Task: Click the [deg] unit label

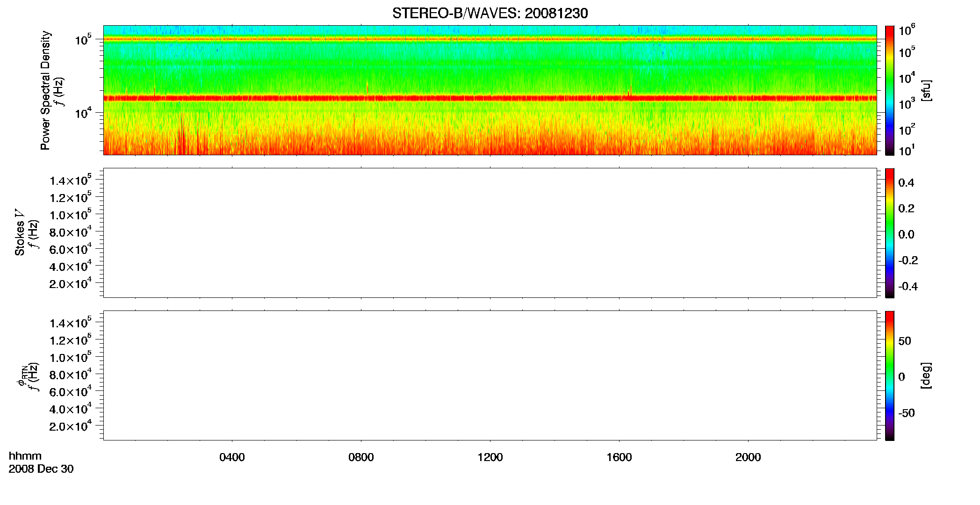Action: click(x=926, y=375)
